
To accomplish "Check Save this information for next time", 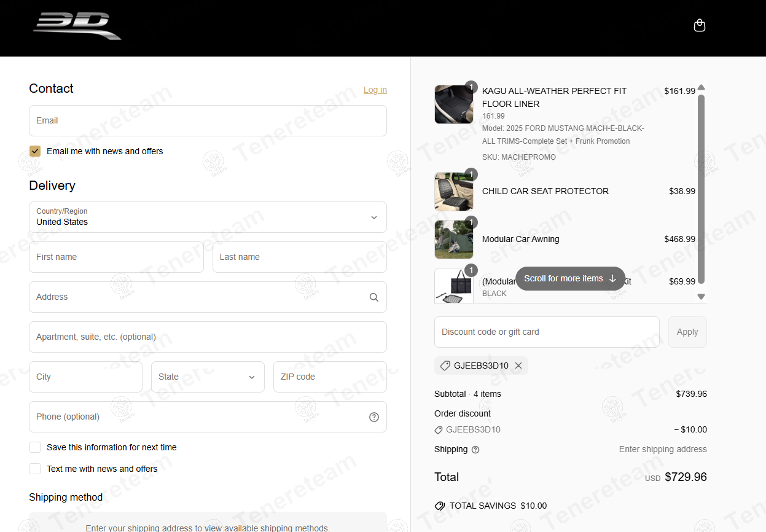I will (35, 447).
